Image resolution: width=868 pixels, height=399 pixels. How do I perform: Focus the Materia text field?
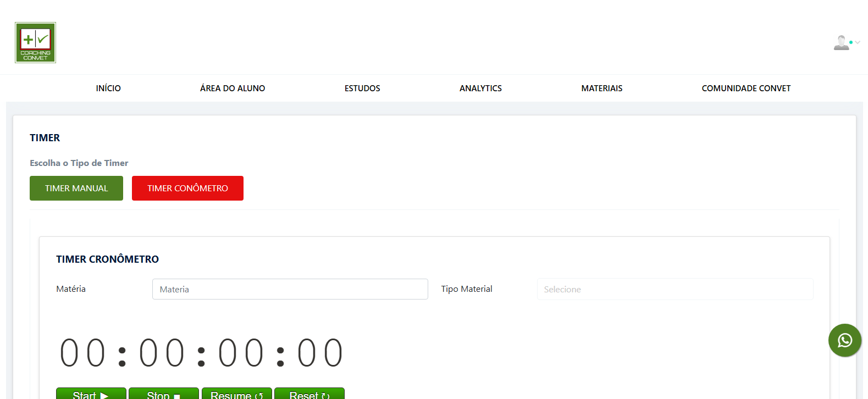pyautogui.click(x=290, y=289)
